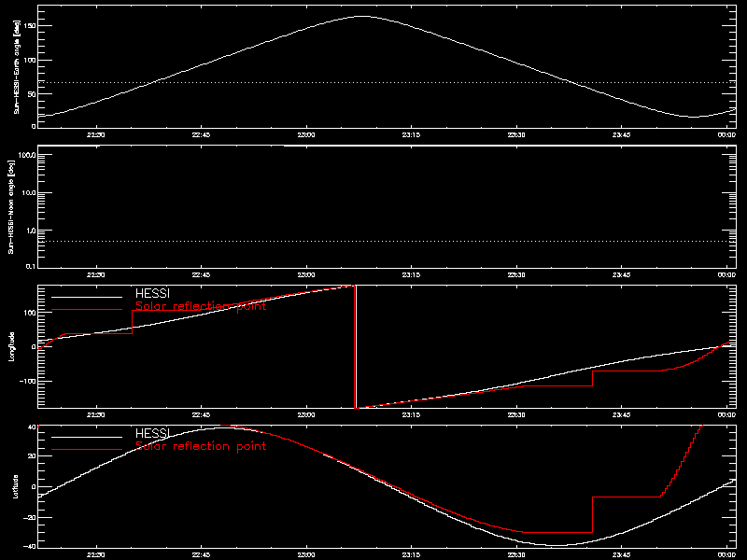Select 'Solar reflection point' legend in Longitude plot
The width and height of the screenshot is (747, 560).
201,306
